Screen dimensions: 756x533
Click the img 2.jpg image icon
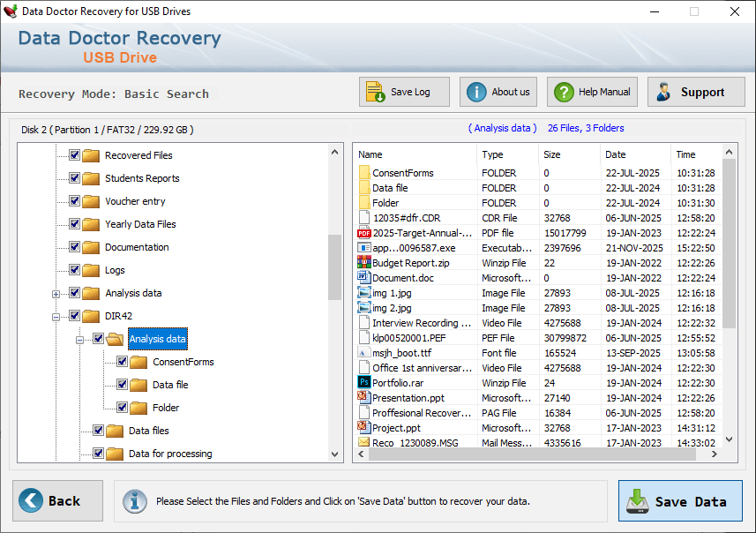coord(364,308)
